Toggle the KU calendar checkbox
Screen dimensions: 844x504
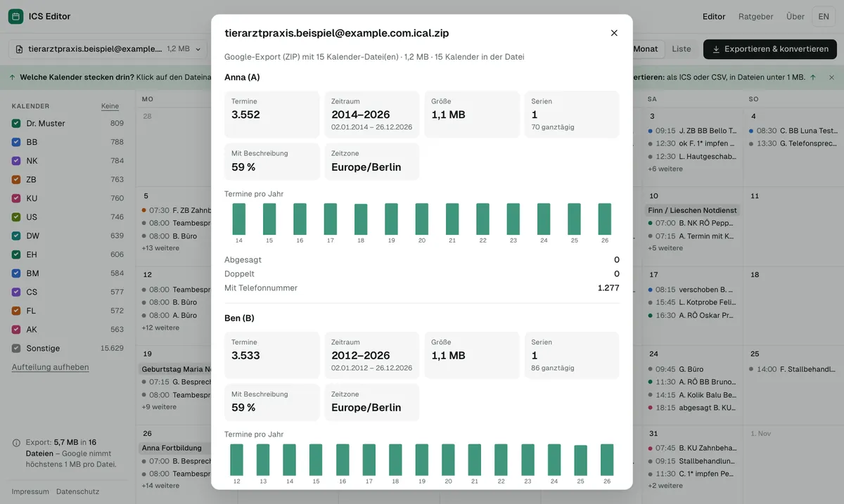click(16, 198)
